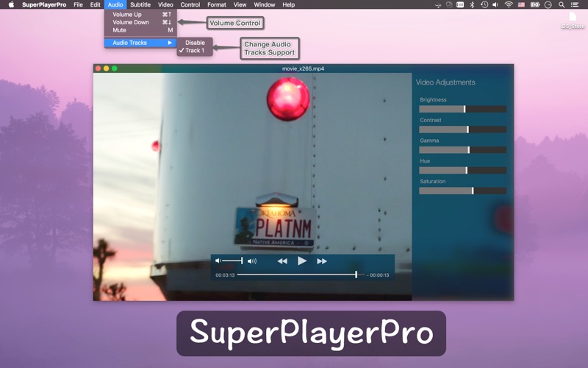This screenshot has height=368, width=588.
Task: Minimize the movie player window
Action: [106, 68]
